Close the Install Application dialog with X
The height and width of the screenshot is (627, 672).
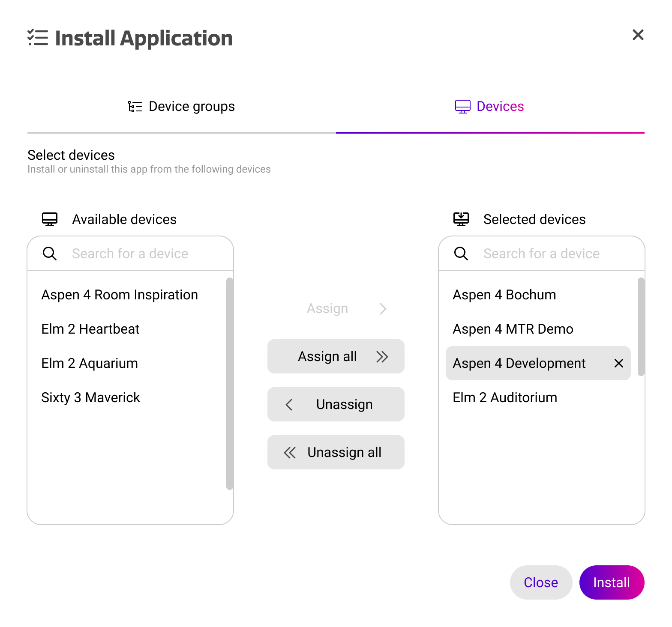pyautogui.click(x=638, y=35)
